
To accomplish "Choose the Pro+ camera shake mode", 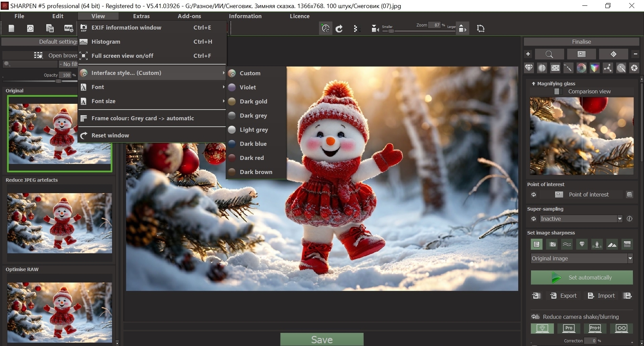I will click(595, 328).
